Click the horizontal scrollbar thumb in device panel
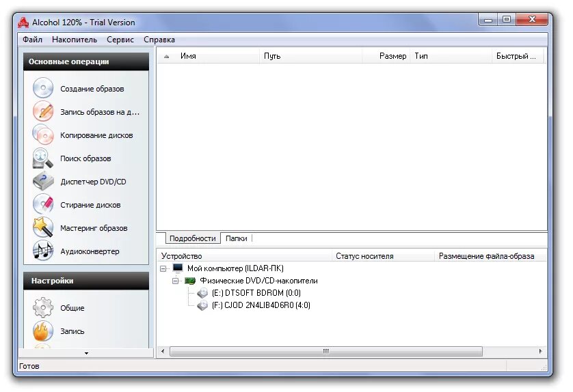 click(326, 351)
